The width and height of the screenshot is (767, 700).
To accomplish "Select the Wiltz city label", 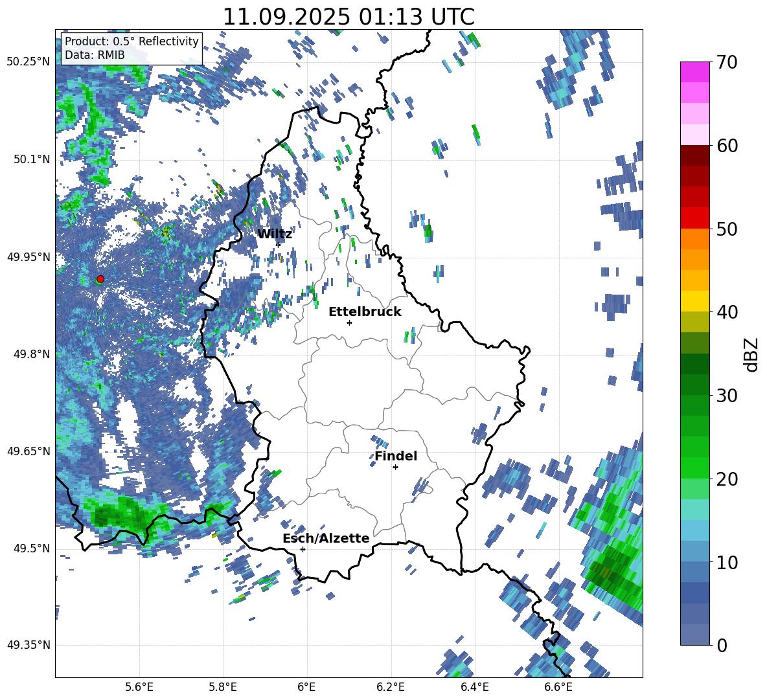I will click(x=275, y=234).
